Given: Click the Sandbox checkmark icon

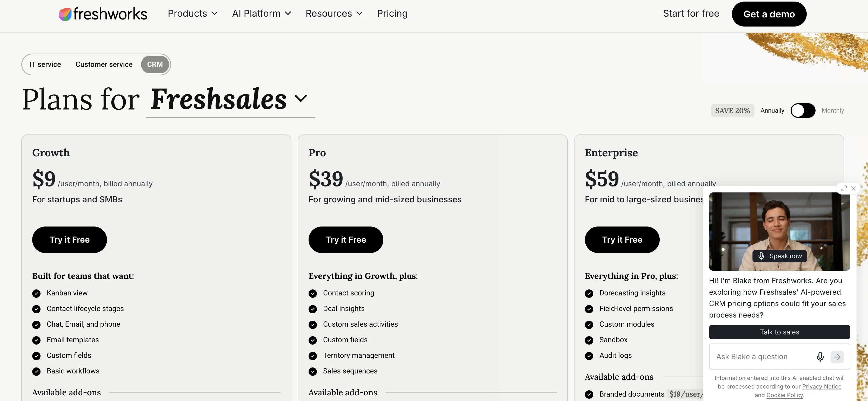Looking at the screenshot, I should click(x=589, y=340).
